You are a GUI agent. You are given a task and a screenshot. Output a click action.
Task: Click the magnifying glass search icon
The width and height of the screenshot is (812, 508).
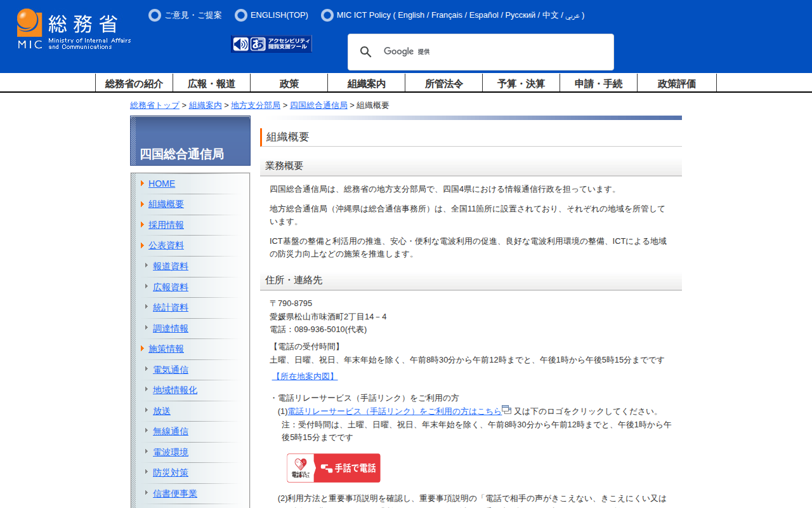366,52
